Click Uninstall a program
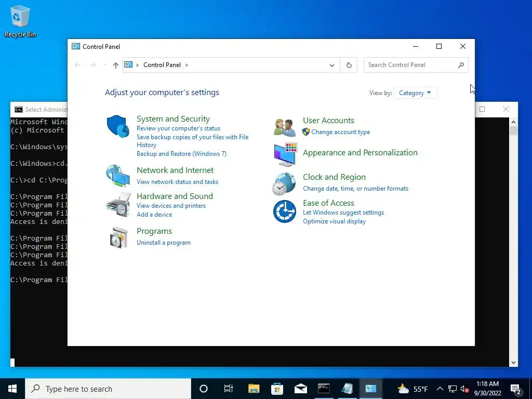The height and width of the screenshot is (399, 532). coord(164,243)
